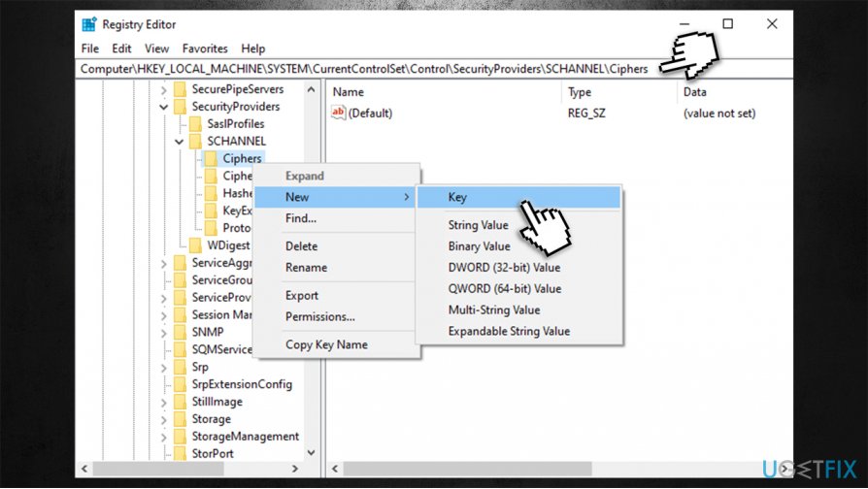Collapse the SecurityProviders key
868x489 pixels.
tap(164, 107)
